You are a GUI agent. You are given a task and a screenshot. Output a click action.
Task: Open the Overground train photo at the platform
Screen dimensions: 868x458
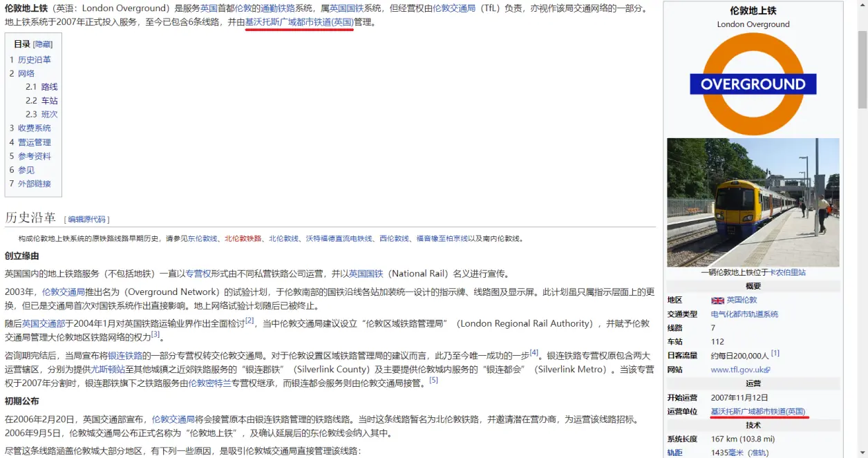(753, 202)
